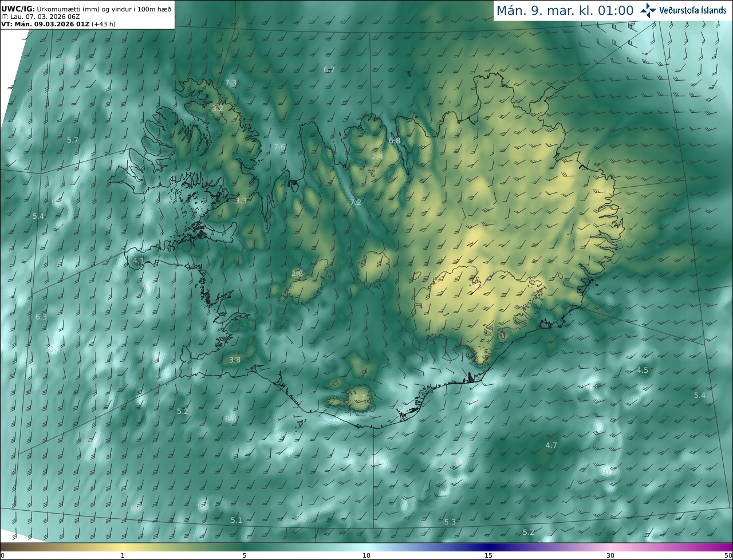Image resolution: width=733 pixels, height=560 pixels.
Task: Select the 15 tick on the color scale
Action: tap(488, 555)
